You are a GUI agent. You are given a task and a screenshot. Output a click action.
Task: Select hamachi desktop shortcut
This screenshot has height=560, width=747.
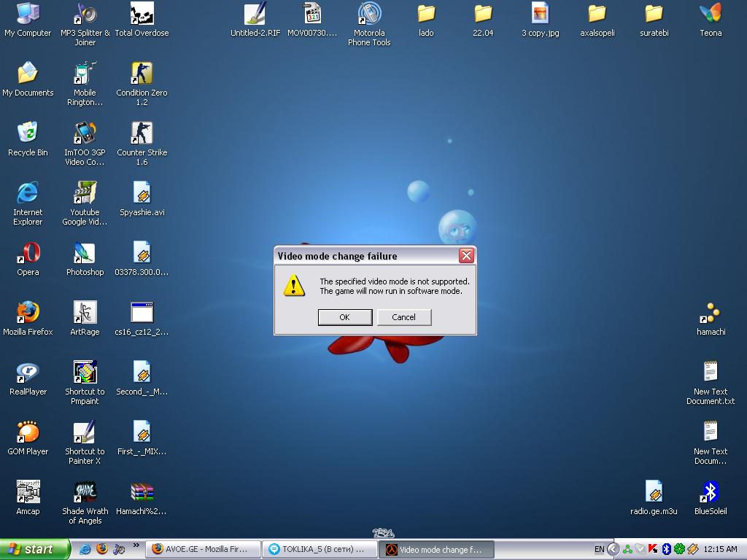click(x=711, y=318)
